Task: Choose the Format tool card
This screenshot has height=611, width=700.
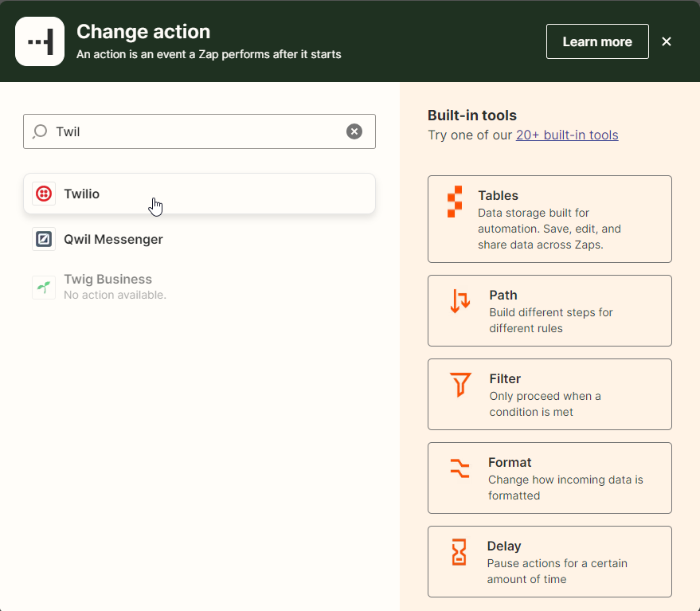Action: (x=549, y=478)
